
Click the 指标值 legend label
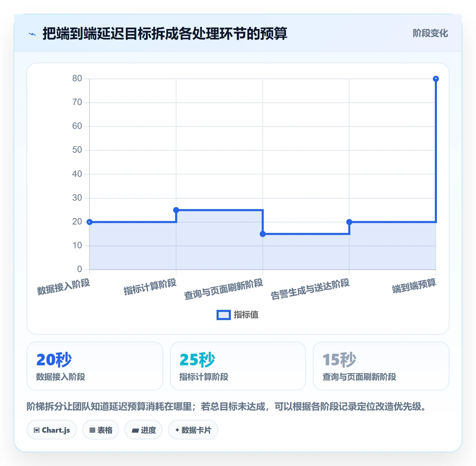click(x=246, y=315)
